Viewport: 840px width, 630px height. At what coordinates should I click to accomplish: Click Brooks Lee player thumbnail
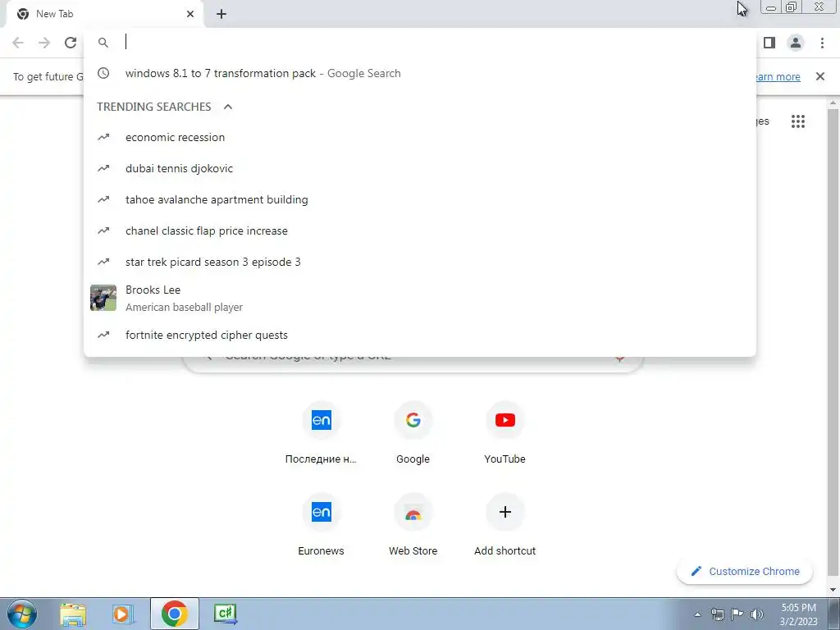pos(103,298)
